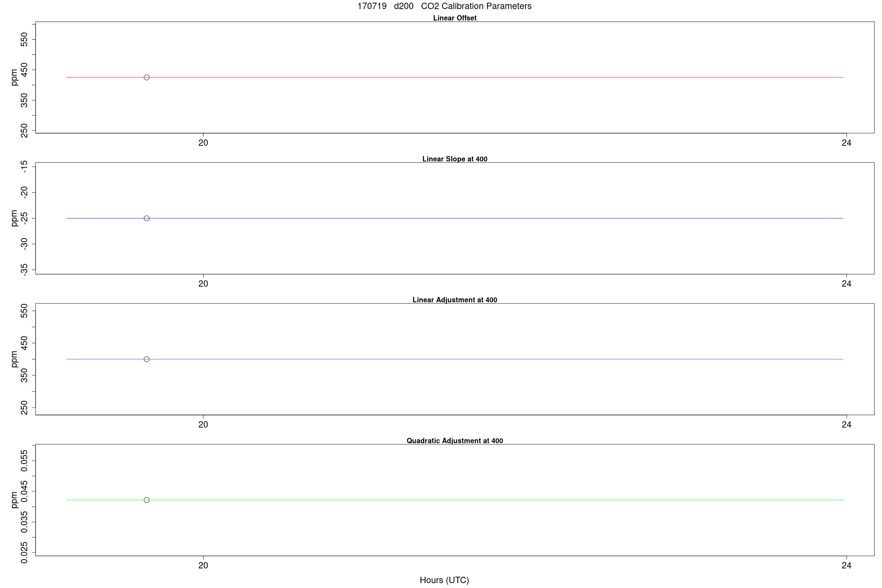
Task: Click the data point circle in the Linear Adjustment plot
Action: [x=147, y=359]
